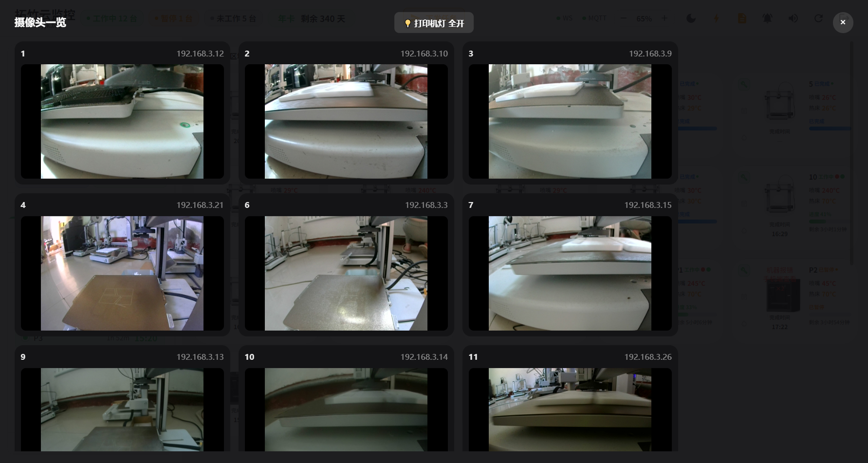Click the 工作中 12 台 status filter
This screenshot has width=868, height=463.
[x=112, y=18]
